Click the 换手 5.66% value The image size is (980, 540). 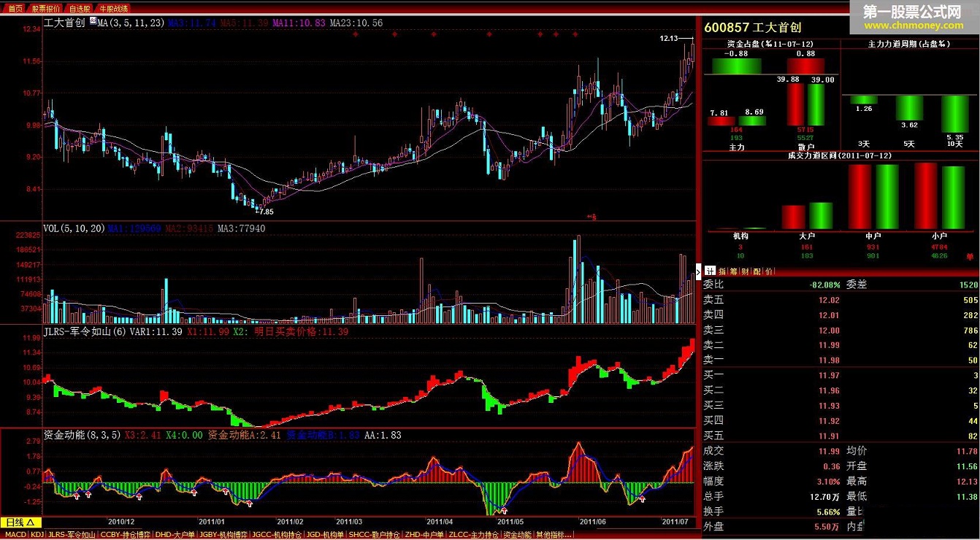click(x=827, y=512)
